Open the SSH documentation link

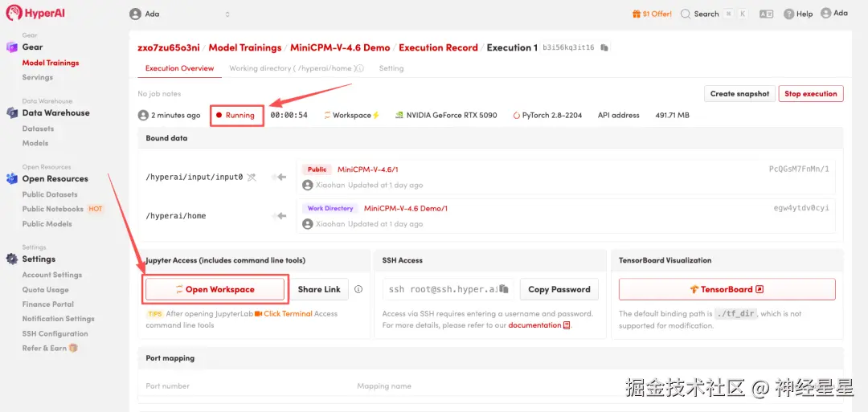pos(539,326)
